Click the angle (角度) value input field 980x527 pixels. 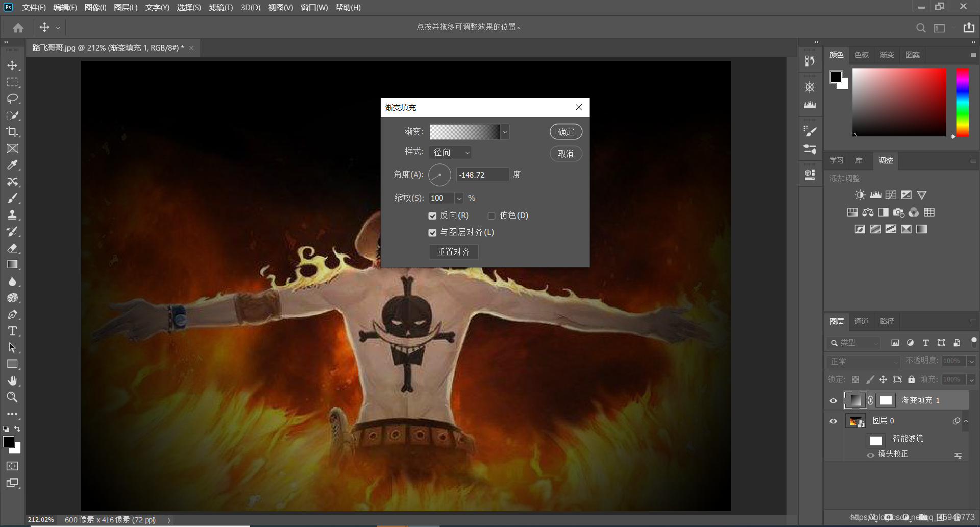482,175
